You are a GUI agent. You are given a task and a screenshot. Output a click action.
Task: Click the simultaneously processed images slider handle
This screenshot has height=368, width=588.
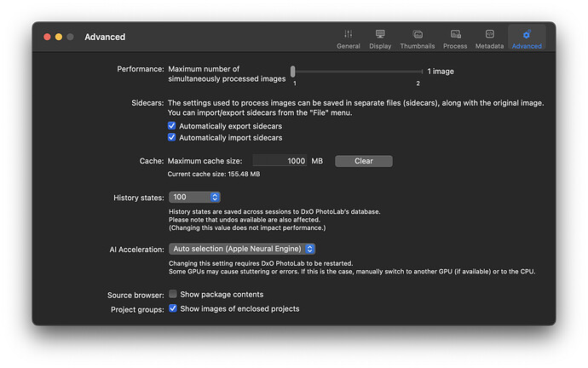pos(293,72)
